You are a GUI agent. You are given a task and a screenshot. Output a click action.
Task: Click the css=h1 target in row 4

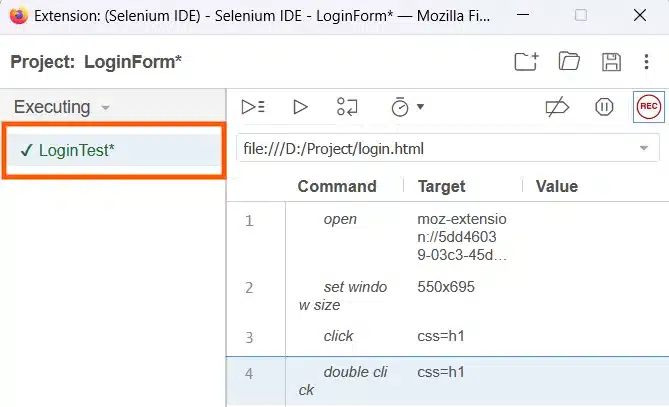coord(441,372)
